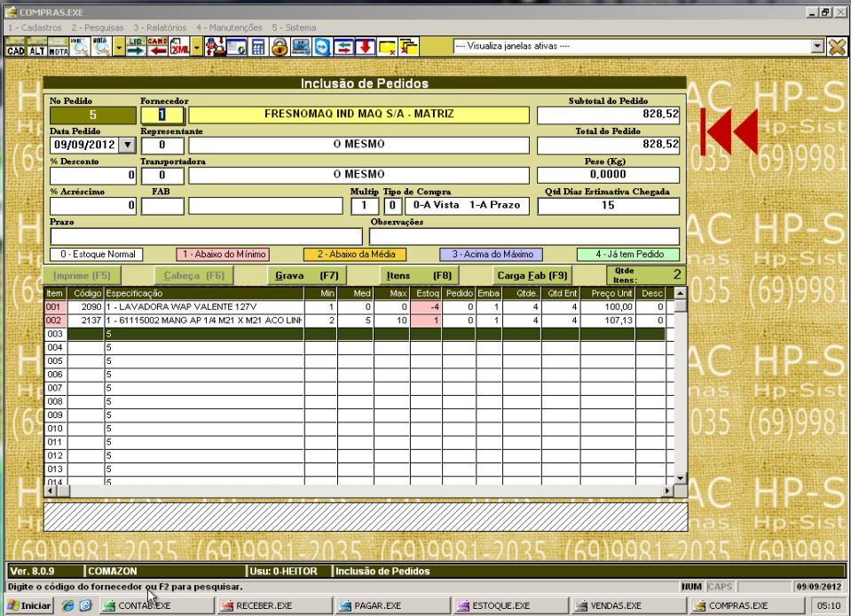The height and width of the screenshot is (616, 851).
Task: Click the close single window icon
Action: click(x=387, y=47)
